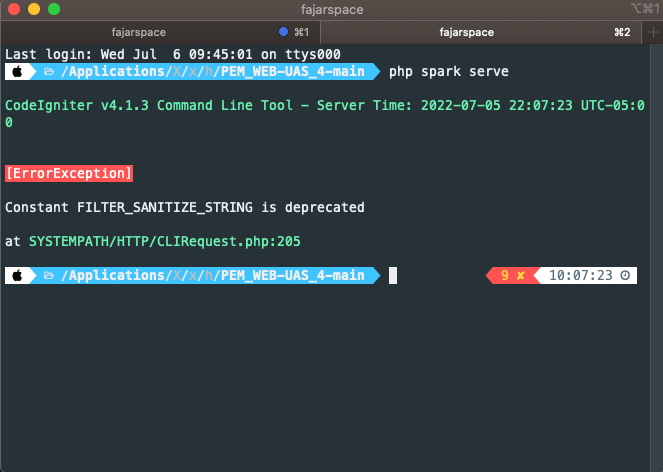663x472 pixels.
Task: Maximize the window with green button
Action: 54,9
